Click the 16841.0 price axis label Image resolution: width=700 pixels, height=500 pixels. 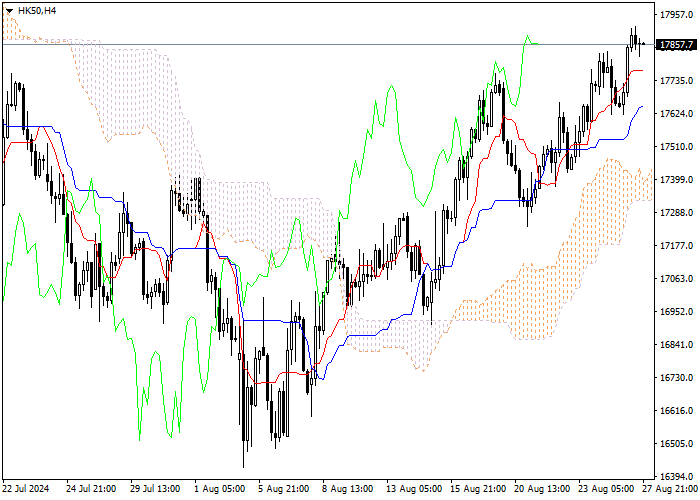click(676, 345)
